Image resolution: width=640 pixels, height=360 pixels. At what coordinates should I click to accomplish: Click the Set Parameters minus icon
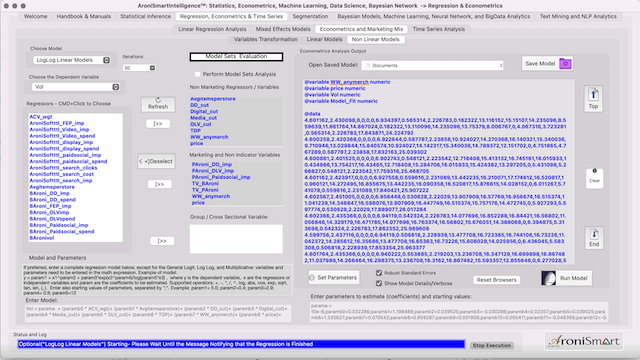coord(312,278)
